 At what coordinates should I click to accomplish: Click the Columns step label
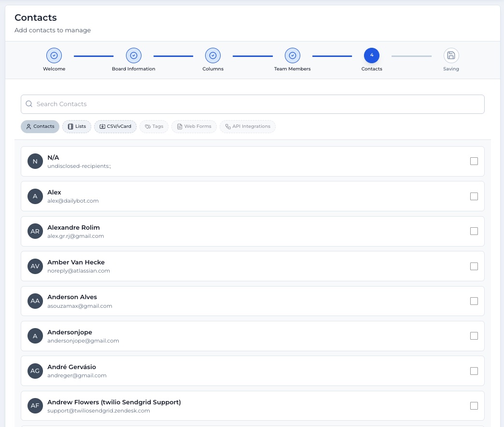(213, 69)
